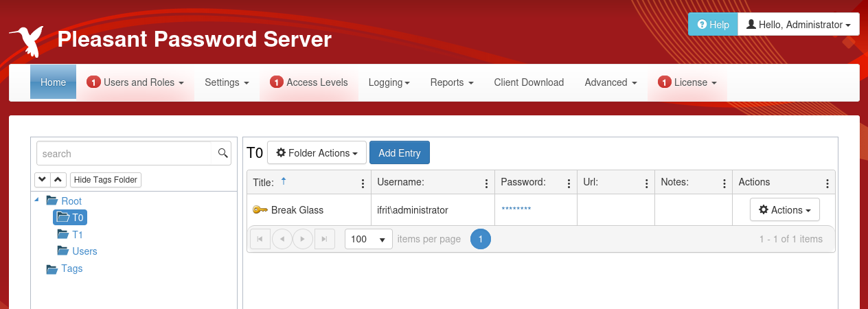Click the Title sort ascending arrow
The height and width of the screenshot is (309, 868).
click(284, 181)
